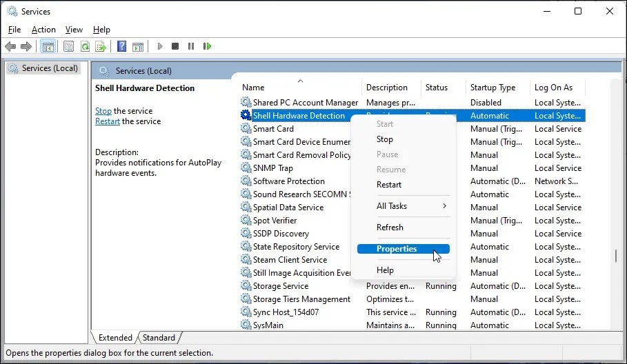Screen dimensions: 627x364
Task: Click gear icon beside SysMain
Action: coord(246,325)
